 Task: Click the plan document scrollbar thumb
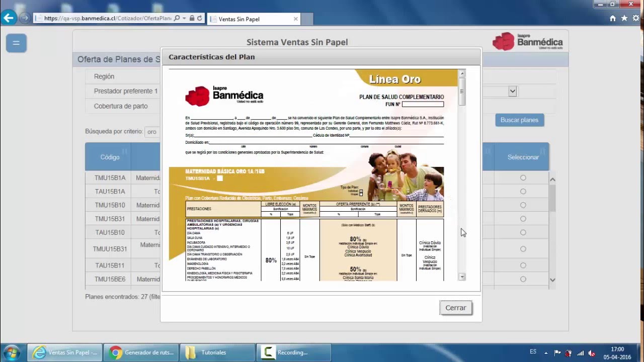point(462,92)
